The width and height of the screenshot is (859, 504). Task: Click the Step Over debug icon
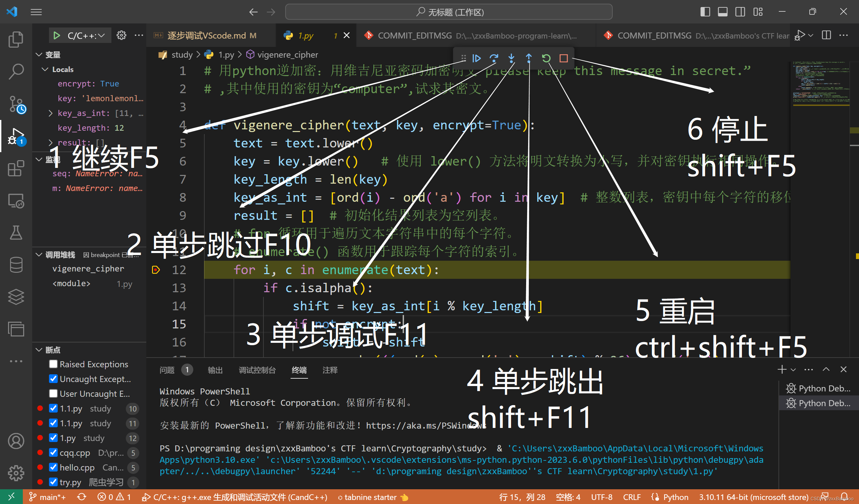tap(494, 58)
